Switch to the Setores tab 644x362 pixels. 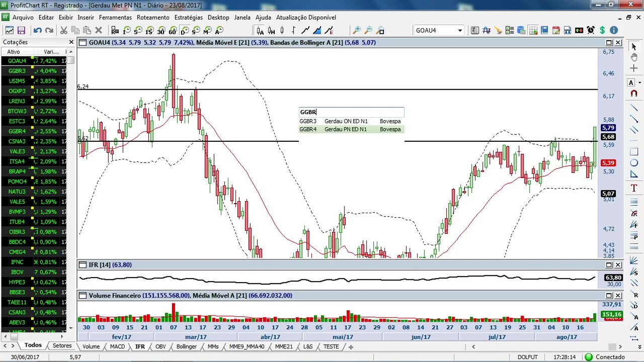tap(62, 346)
